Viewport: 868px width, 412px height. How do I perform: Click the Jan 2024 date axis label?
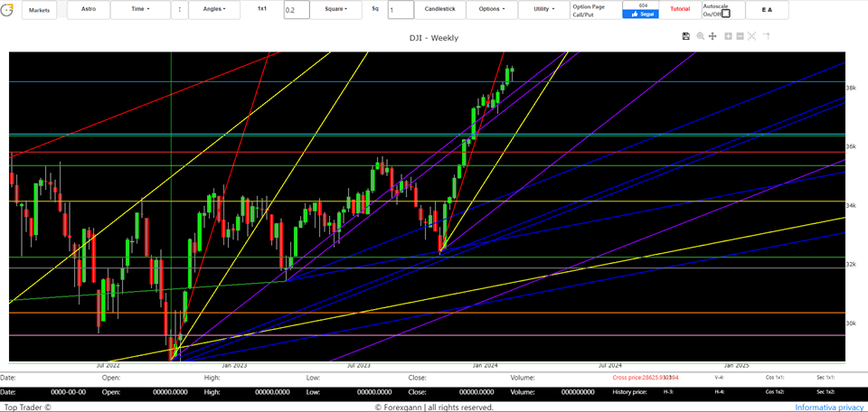pyautogui.click(x=486, y=366)
